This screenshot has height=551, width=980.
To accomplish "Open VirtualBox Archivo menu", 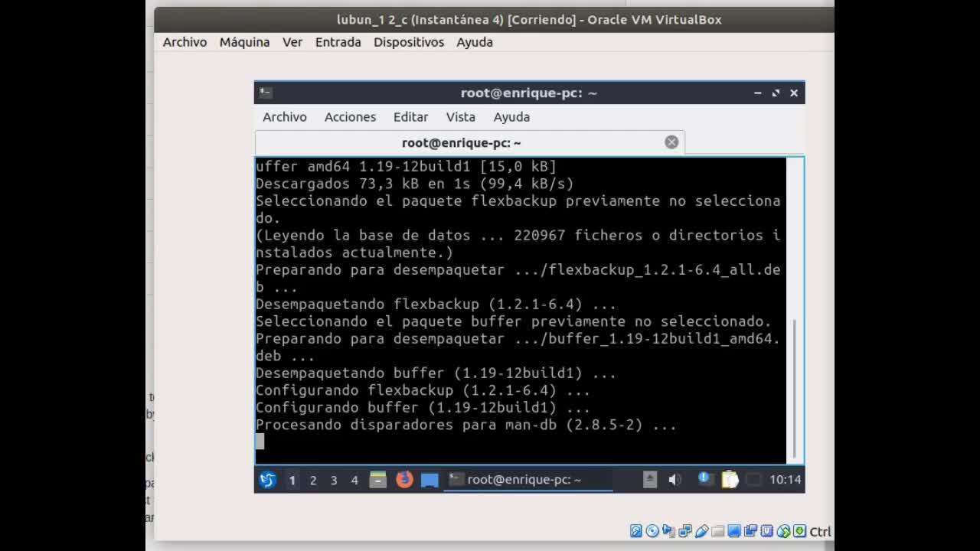I will (x=185, y=42).
